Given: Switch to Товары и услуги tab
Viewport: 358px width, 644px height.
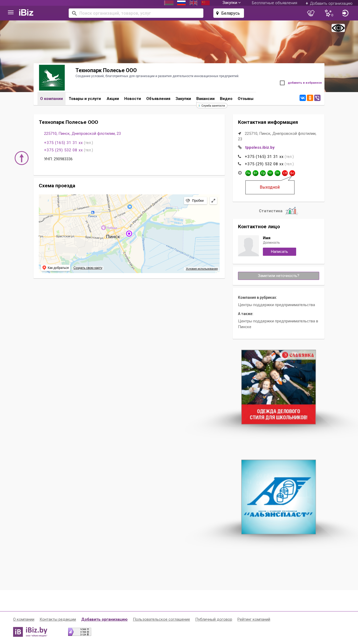Looking at the screenshot, I should [85, 99].
